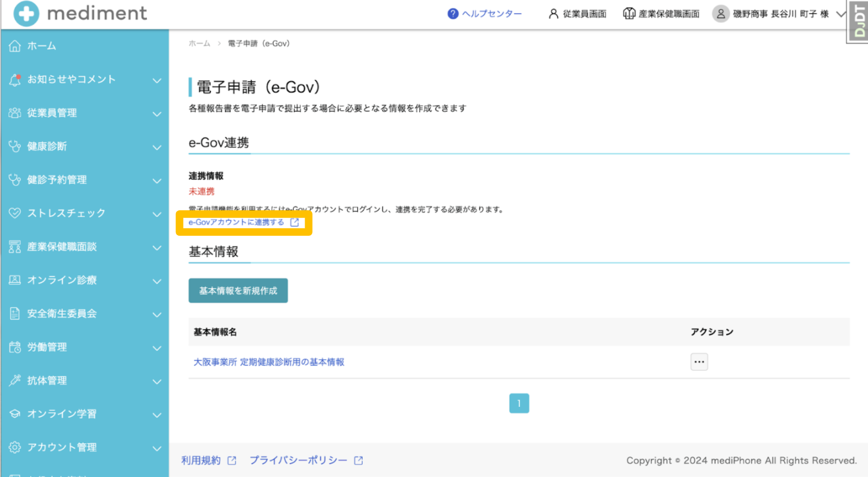868x477 pixels.
Task: Click the 産業保健職画面 coat icon
Action: pyautogui.click(x=629, y=14)
